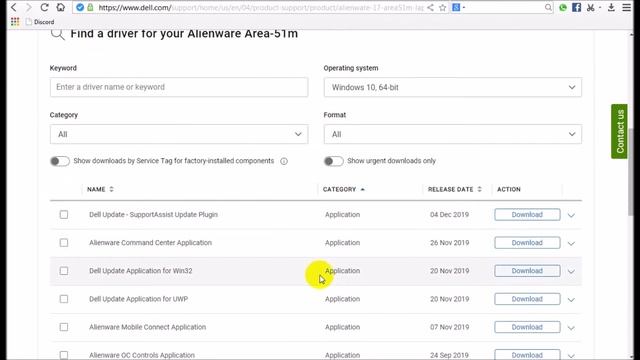Click the Alienware OC Controls Application name
The image size is (640, 360).
pyautogui.click(x=142, y=355)
